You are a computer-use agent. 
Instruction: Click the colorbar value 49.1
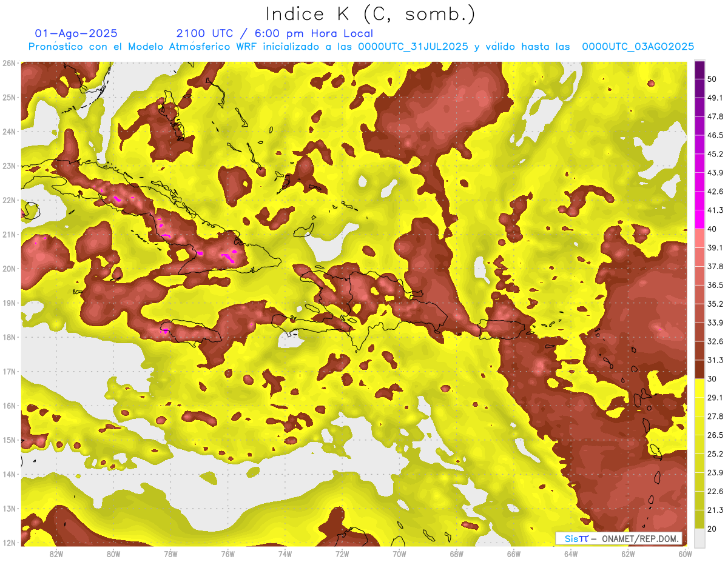715,98
